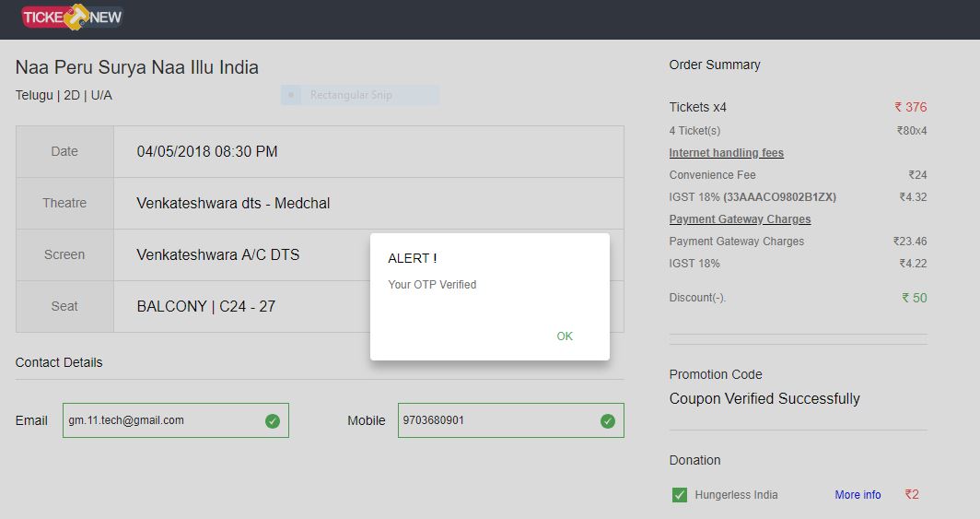The height and width of the screenshot is (519, 980).
Task: Click the Coupon Verified Successfully message
Action: [x=764, y=399]
